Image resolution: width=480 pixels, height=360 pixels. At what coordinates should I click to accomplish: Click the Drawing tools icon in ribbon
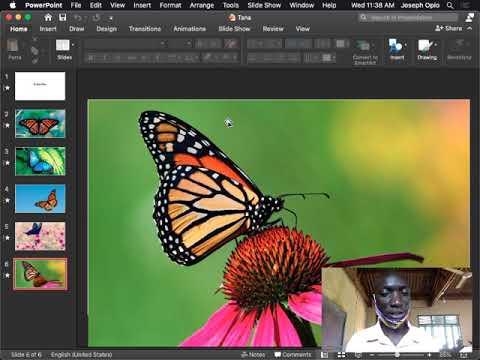pyautogui.click(x=425, y=46)
